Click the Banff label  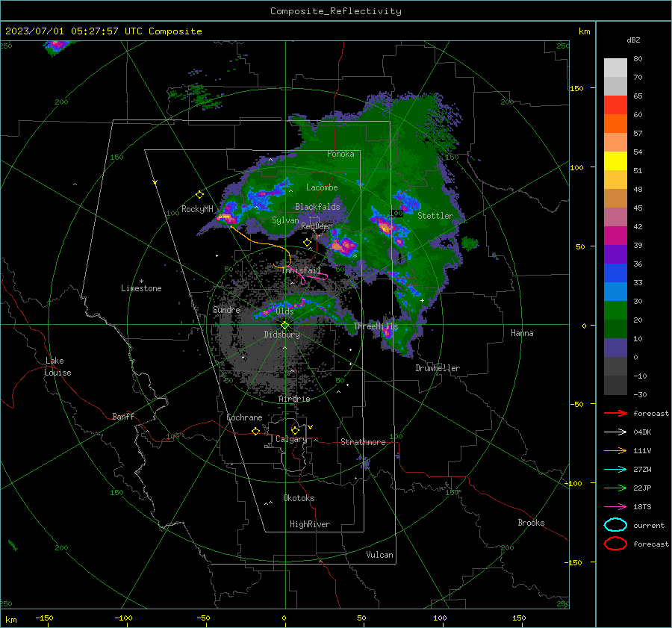pyautogui.click(x=123, y=417)
